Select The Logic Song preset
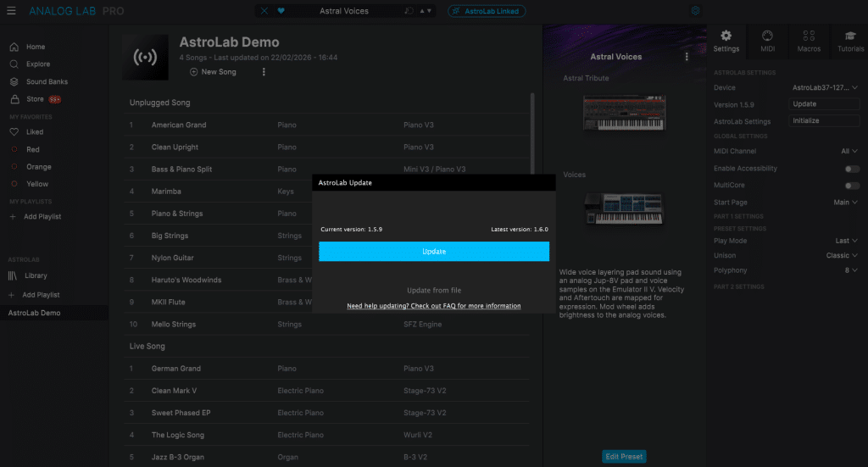This screenshot has height=467, width=868. point(326,435)
